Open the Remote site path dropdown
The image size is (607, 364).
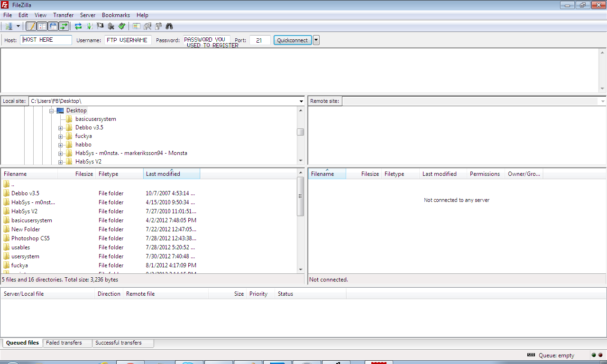point(603,101)
